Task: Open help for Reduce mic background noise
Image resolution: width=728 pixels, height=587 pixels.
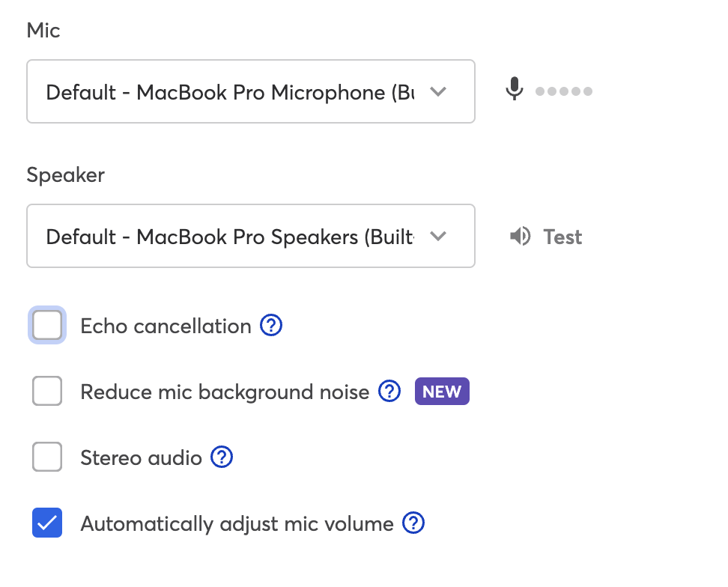Action: coord(389,391)
